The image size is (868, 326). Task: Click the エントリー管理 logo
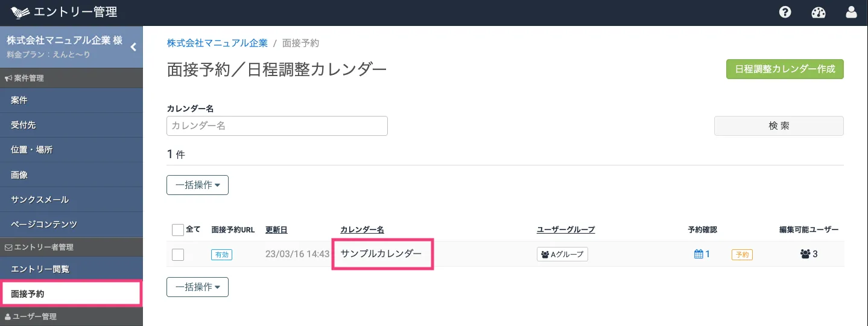[x=64, y=12]
